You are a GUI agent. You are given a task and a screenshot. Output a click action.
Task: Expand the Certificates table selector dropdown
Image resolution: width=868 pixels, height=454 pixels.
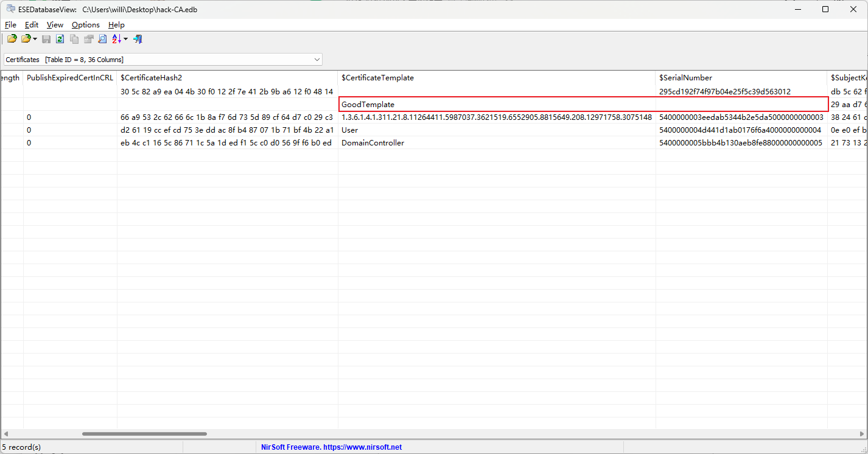317,60
